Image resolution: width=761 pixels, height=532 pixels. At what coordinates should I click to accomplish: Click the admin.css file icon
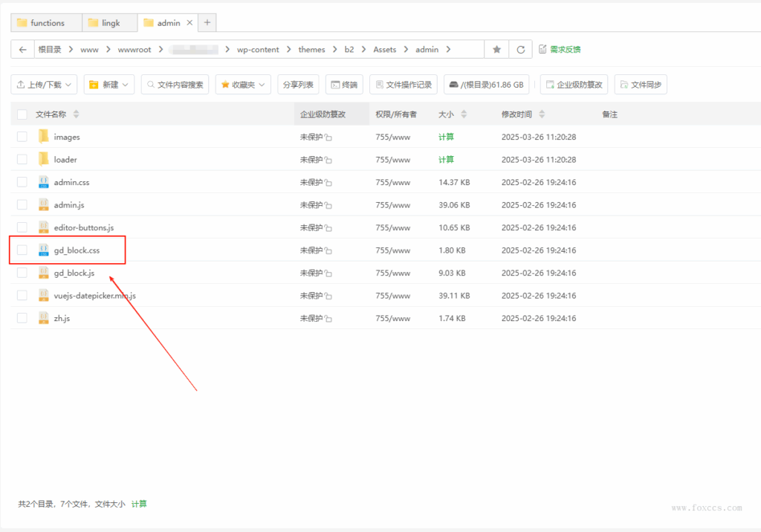coord(44,182)
